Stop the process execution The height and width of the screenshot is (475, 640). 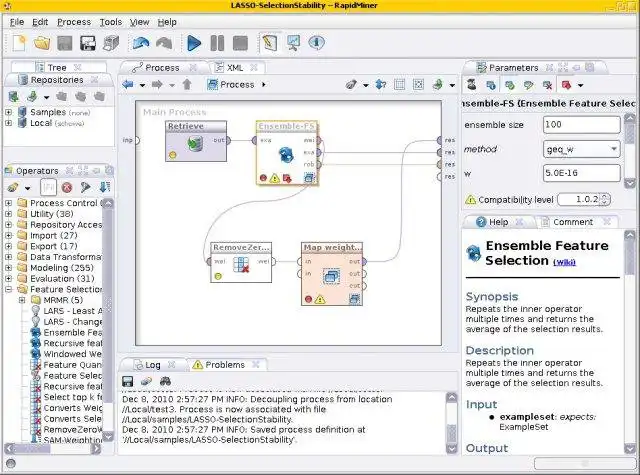240,43
